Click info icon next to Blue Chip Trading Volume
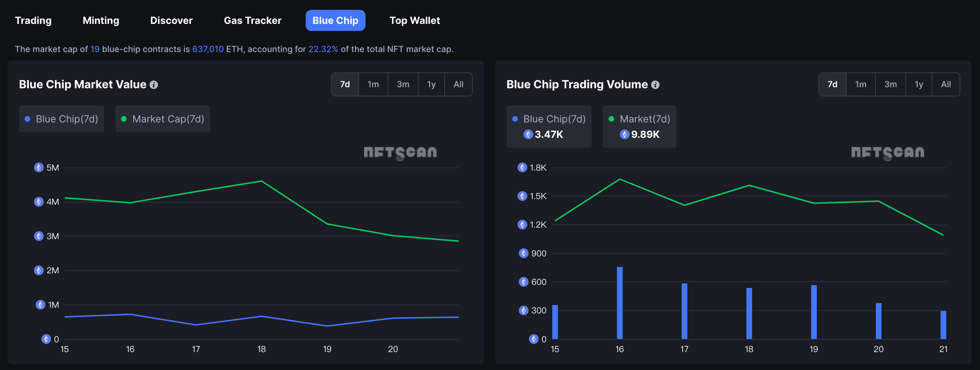The width and height of the screenshot is (980, 370). (x=655, y=85)
